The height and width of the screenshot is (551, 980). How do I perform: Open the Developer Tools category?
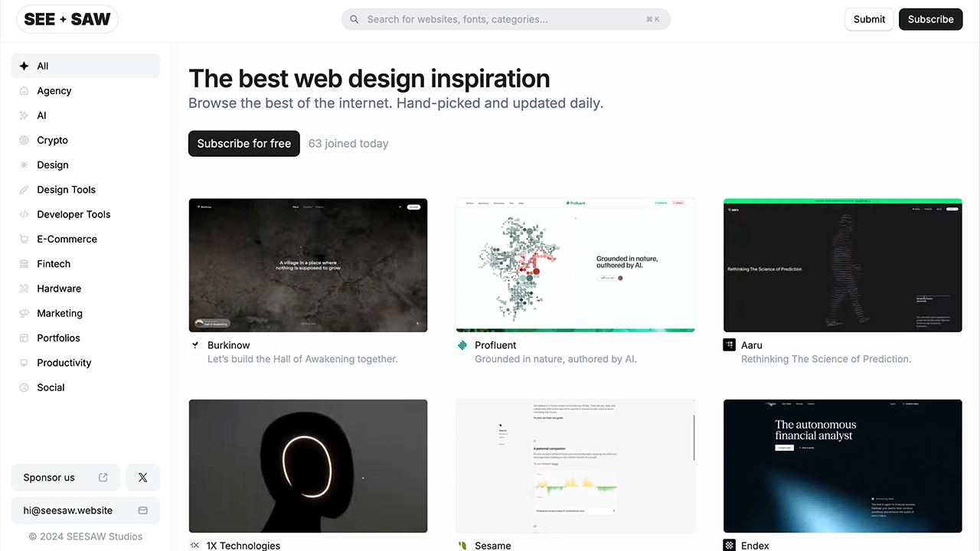point(73,214)
